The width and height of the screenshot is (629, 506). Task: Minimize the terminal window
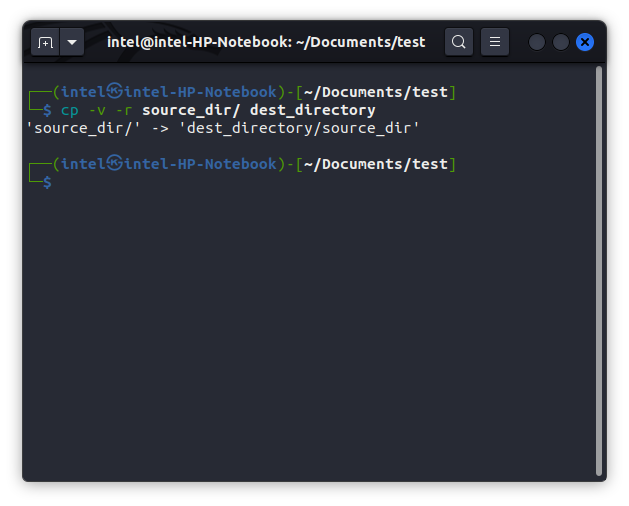[537, 42]
